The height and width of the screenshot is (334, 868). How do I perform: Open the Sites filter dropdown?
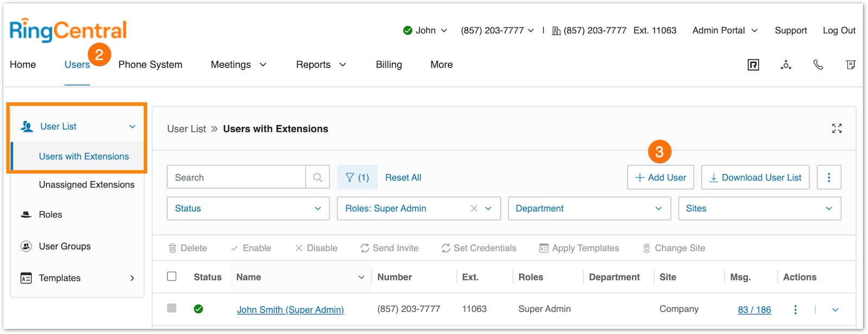click(x=759, y=209)
